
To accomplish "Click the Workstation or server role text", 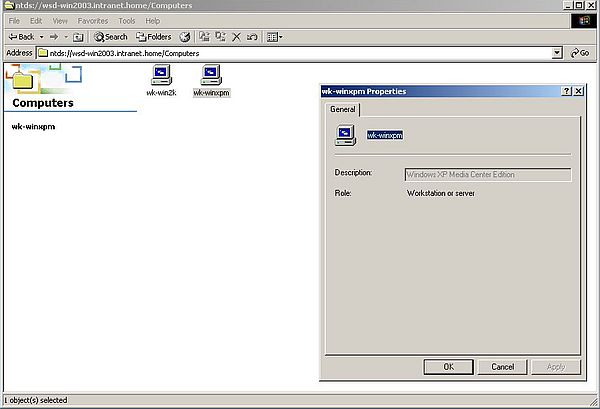I will (x=441, y=193).
